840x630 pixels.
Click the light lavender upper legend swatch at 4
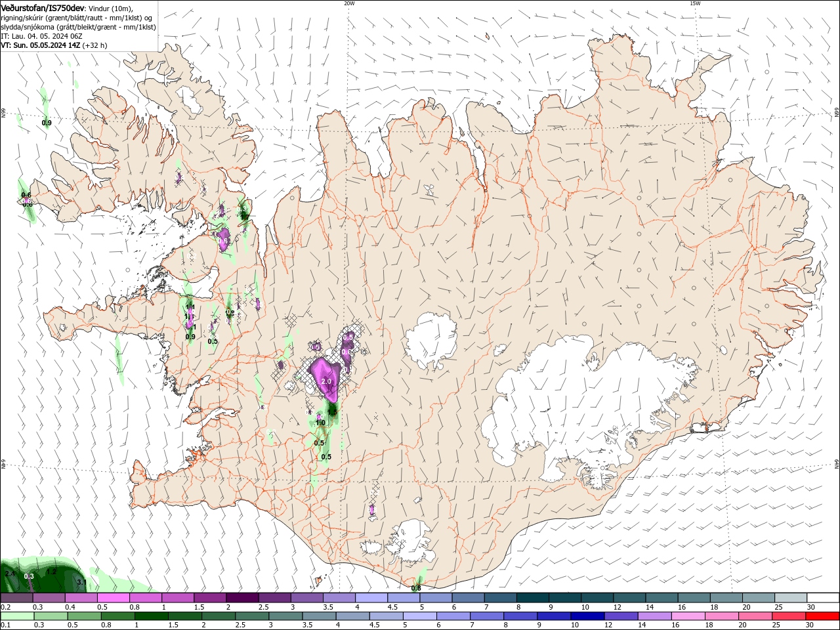point(370,598)
